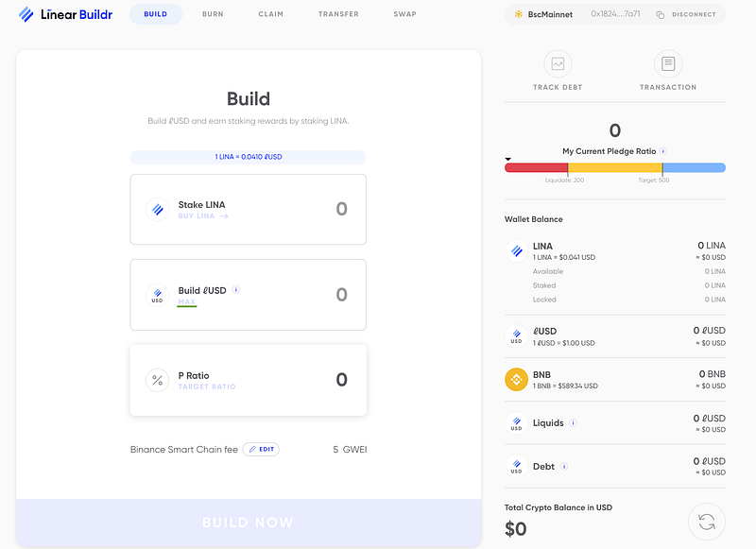Click the LINA wallet balance icon
The image size is (756, 549).
[x=516, y=251]
